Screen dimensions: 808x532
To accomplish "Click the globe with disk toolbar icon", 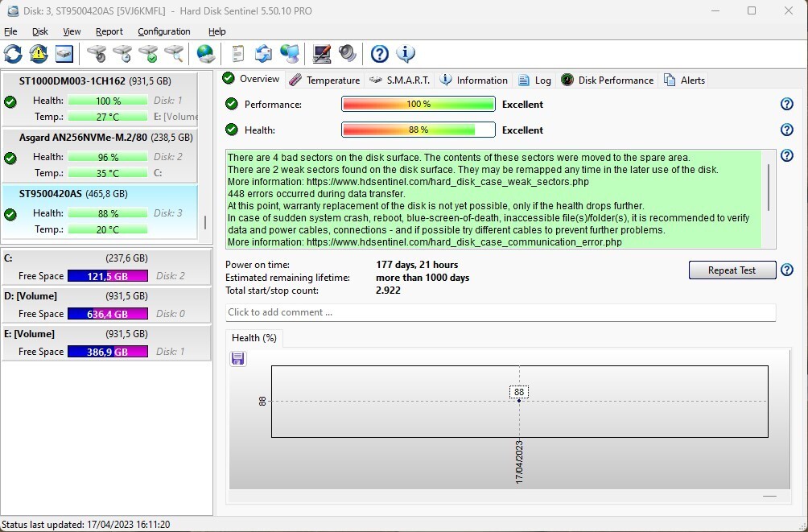I will (205, 54).
